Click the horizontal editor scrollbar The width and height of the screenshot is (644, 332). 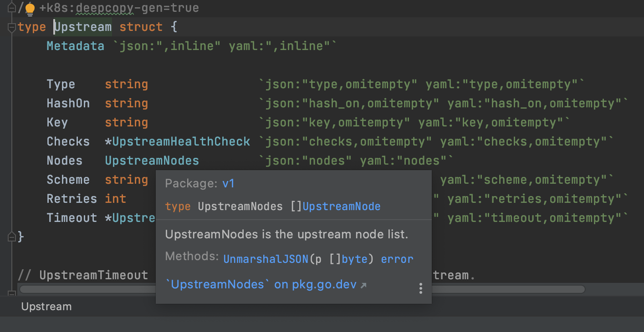[302, 289]
